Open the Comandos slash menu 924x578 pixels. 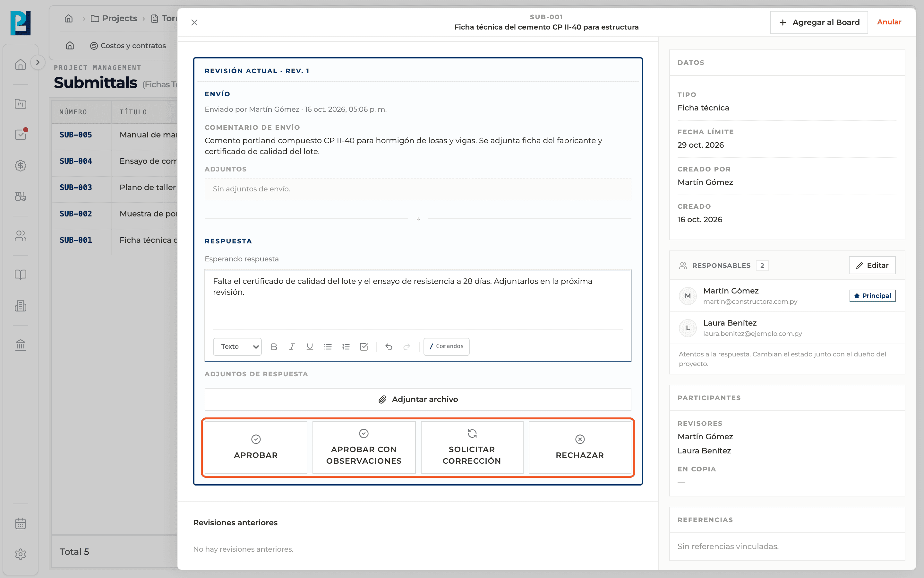tap(446, 346)
